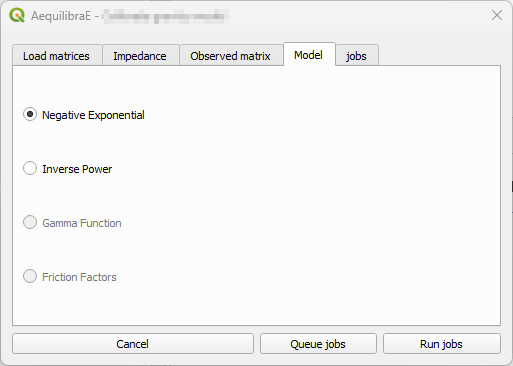Switch to the Load matrices tab
This screenshot has width=513, height=366.
click(x=57, y=55)
